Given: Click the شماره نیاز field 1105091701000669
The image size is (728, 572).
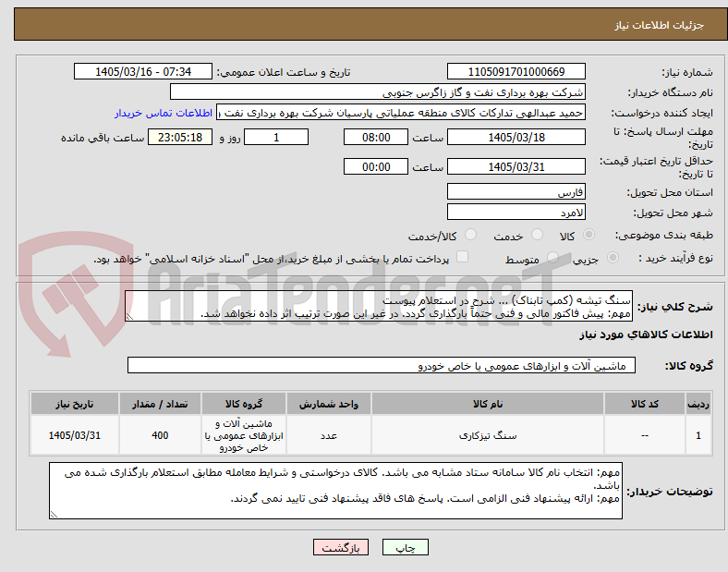Looking at the screenshot, I should pos(516,71).
